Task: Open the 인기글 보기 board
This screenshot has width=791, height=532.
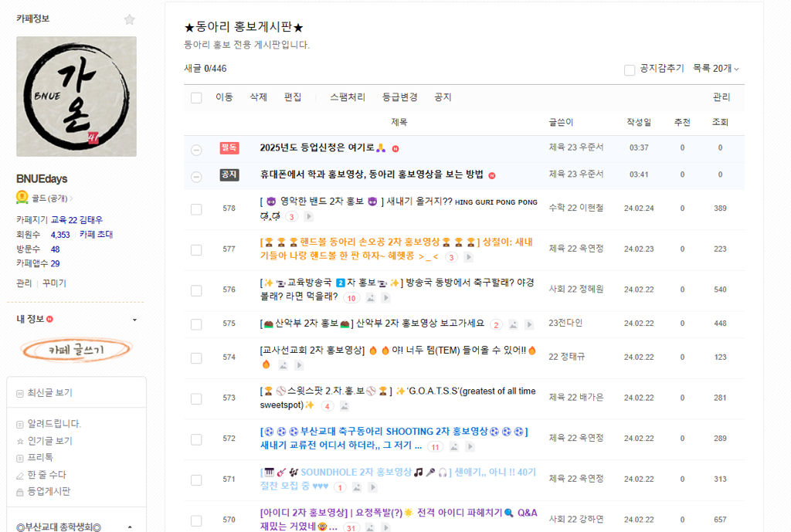Action: 49,441
